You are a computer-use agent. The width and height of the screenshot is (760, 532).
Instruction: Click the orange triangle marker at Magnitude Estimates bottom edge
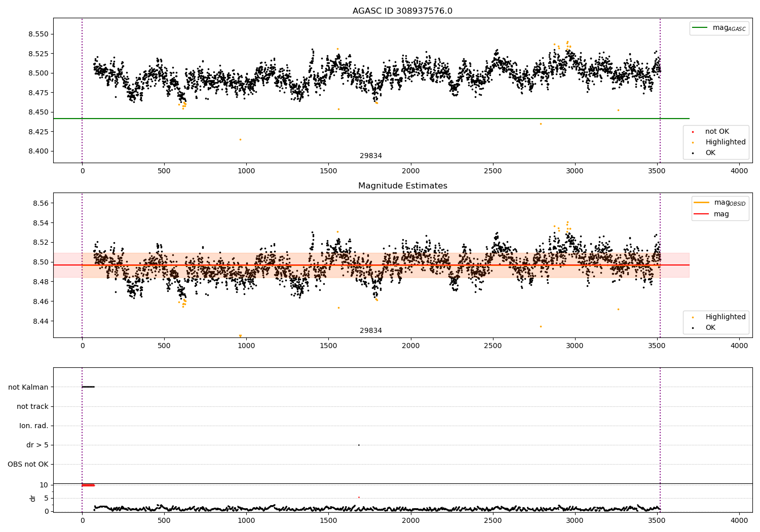click(240, 336)
